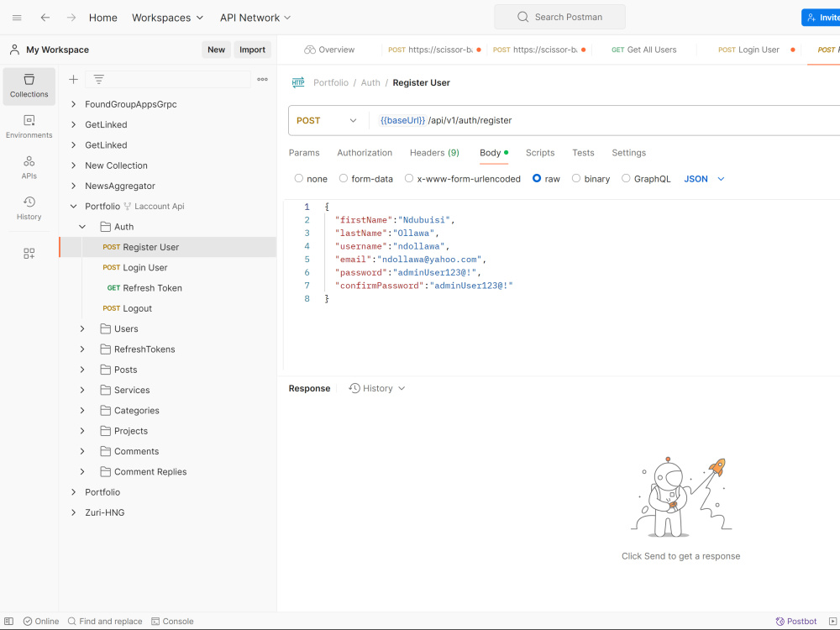Switch to the Settings tab
Viewport: 840px width, 630px height.
629,153
